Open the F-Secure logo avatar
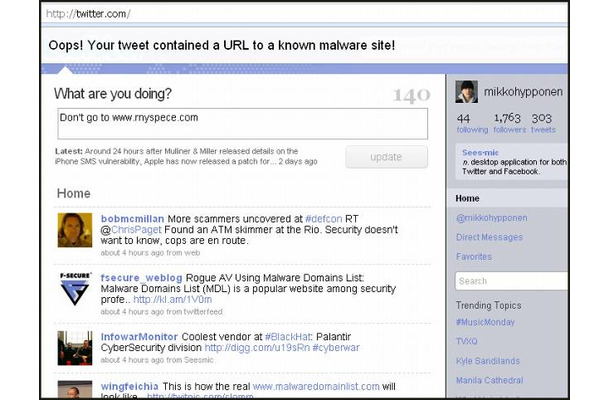610x400 pixels. coord(75,289)
